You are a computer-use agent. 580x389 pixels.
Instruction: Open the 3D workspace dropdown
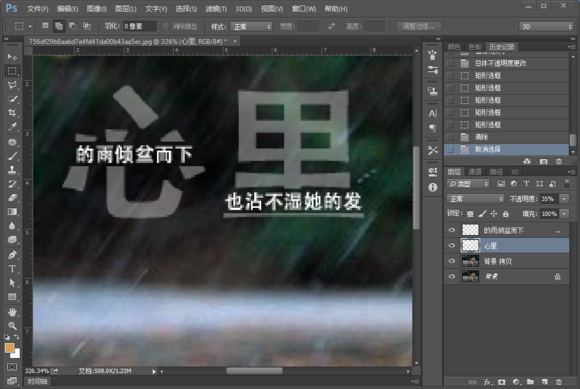546,27
